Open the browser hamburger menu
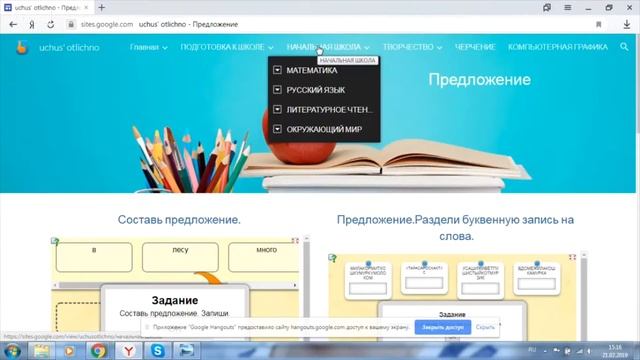 pyautogui.click(x=568, y=7)
